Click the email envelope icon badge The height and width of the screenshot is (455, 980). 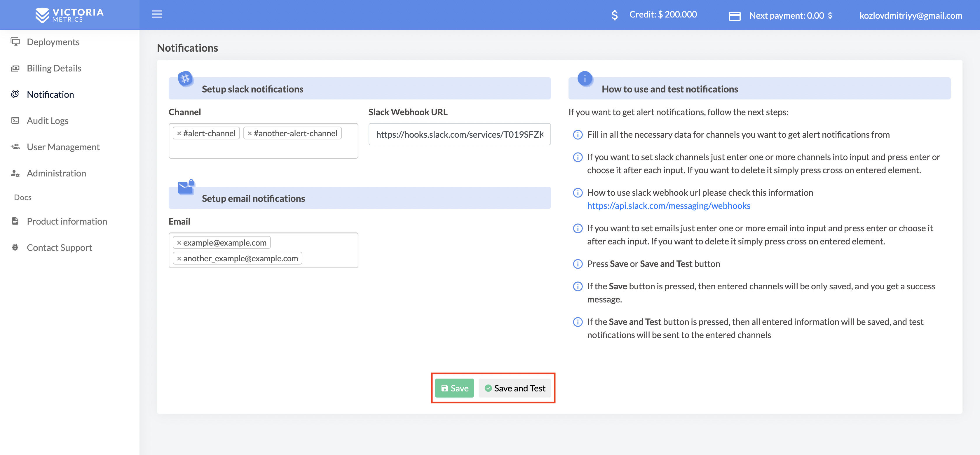[186, 187]
